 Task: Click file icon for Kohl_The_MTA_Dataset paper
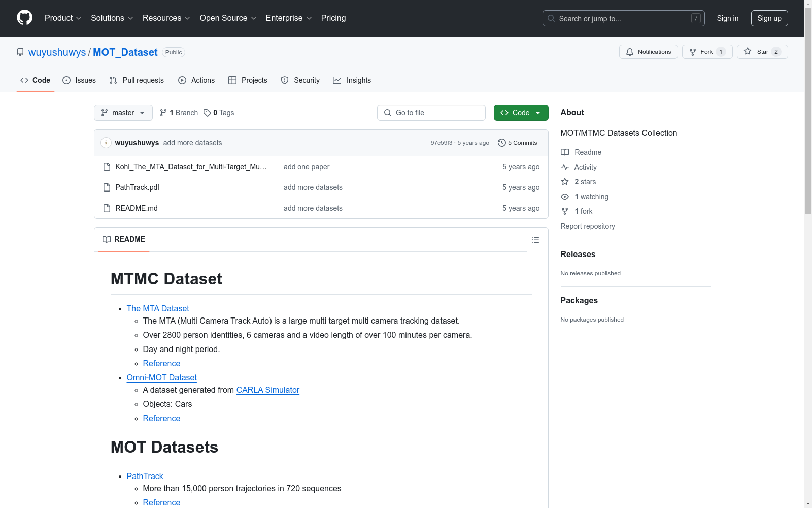[x=107, y=167]
